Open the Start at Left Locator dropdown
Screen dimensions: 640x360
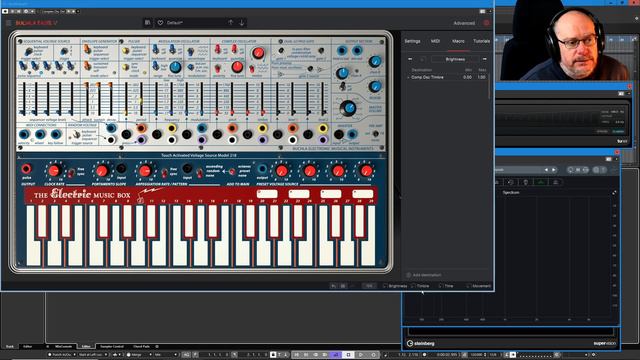click(x=93, y=355)
